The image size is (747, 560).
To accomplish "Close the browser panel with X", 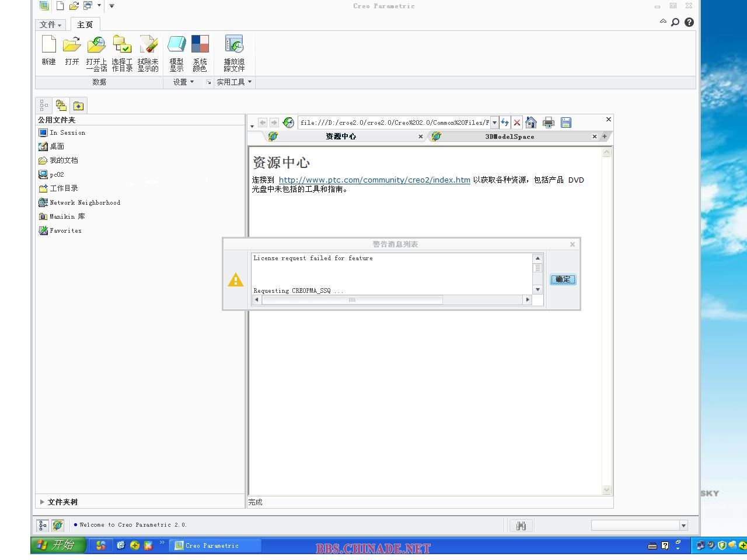I will point(609,119).
